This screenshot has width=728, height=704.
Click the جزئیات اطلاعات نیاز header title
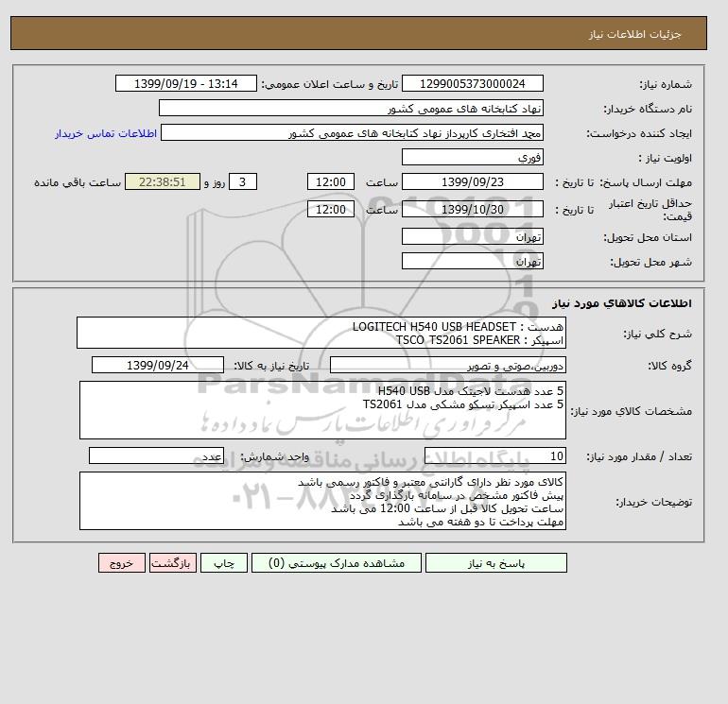[x=634, y=34]
